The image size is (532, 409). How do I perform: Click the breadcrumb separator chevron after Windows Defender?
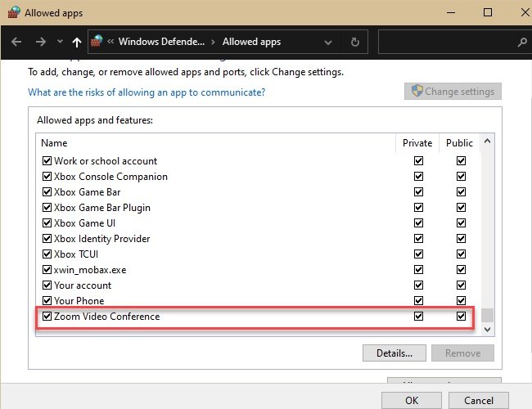point(213,42)
